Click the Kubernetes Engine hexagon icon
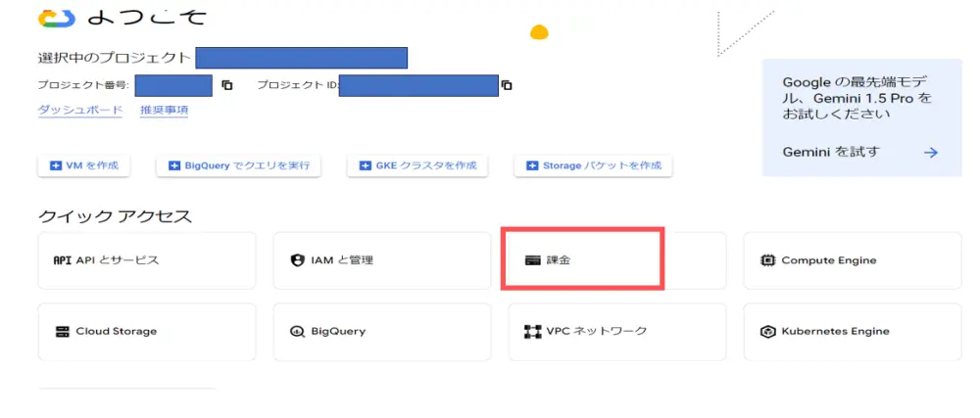 pos(768,331)
